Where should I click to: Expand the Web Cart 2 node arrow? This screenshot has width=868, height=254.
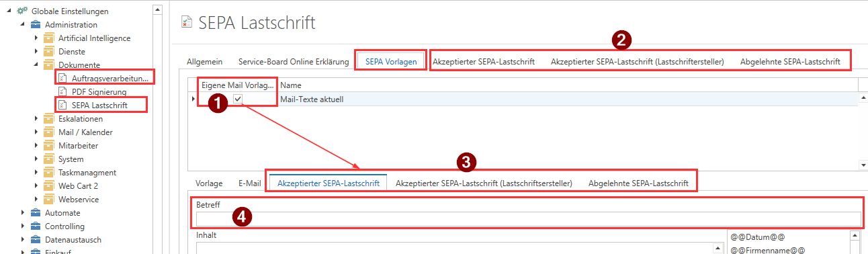tap(36, 185)
